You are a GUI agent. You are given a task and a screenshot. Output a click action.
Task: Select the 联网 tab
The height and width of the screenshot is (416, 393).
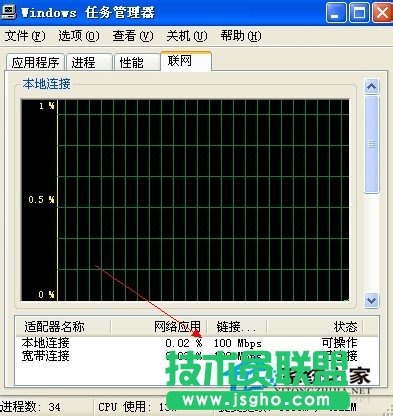click(186, 61)
